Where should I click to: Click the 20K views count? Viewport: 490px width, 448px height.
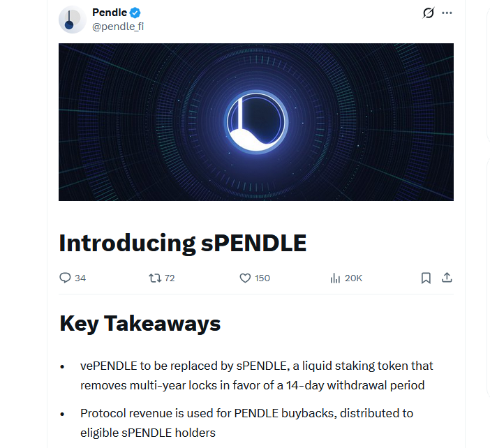tap(354, 278)
